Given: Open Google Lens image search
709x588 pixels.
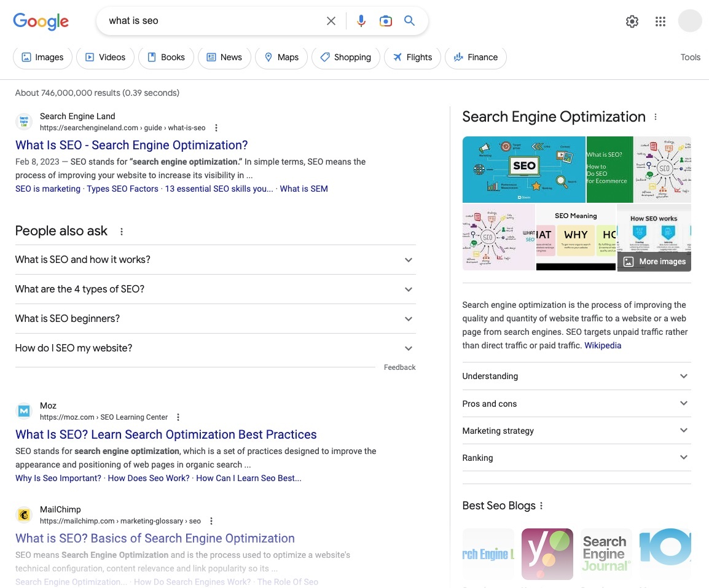Looking at the screenshot, I should tap(385, 22).
